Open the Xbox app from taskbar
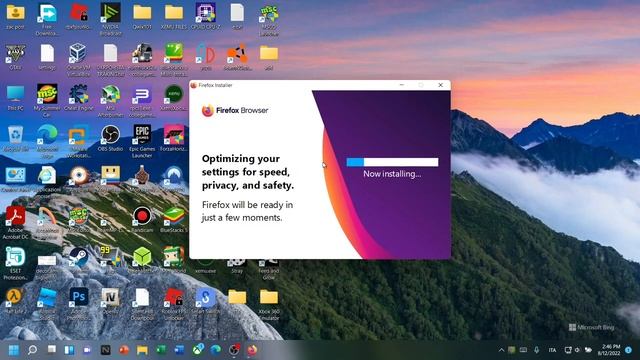The width and height of the screenshot is (640, 360). pyautogui.click(x=198, y=350)
